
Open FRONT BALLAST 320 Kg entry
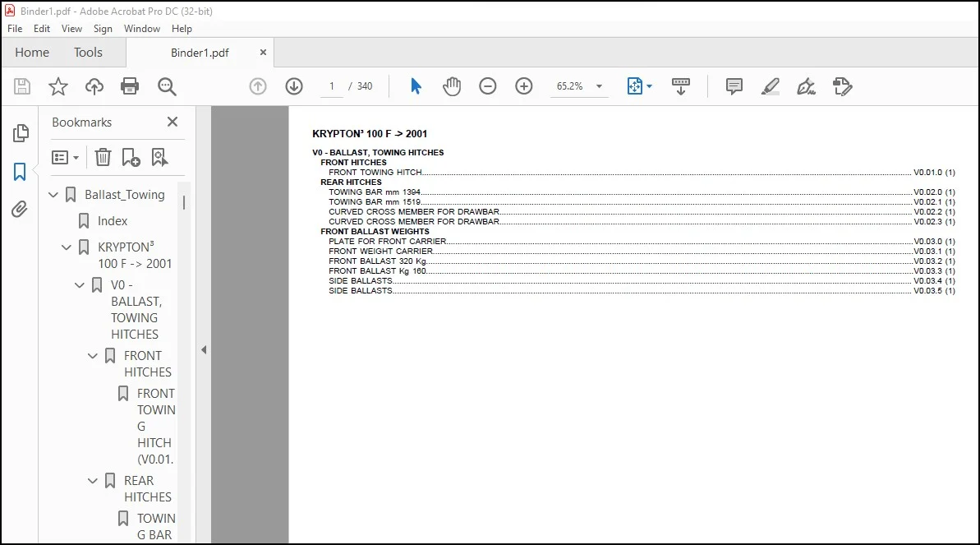642,261
